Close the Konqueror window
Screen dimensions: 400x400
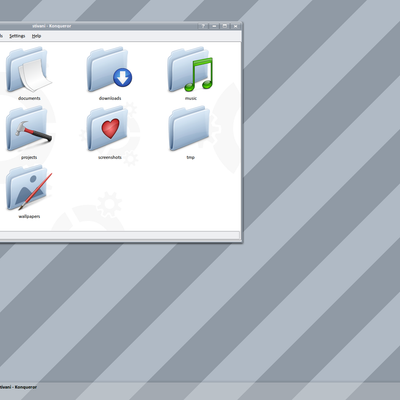click(236, 26)
